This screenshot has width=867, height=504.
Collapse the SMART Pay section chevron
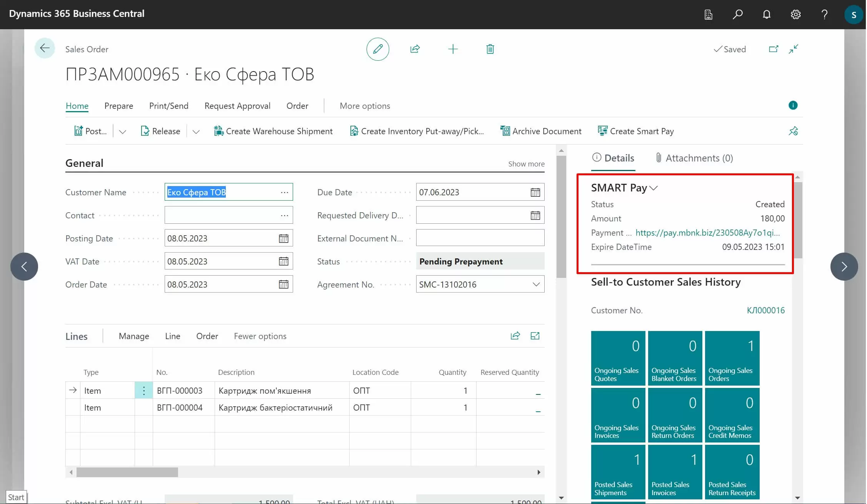(653, 188)
